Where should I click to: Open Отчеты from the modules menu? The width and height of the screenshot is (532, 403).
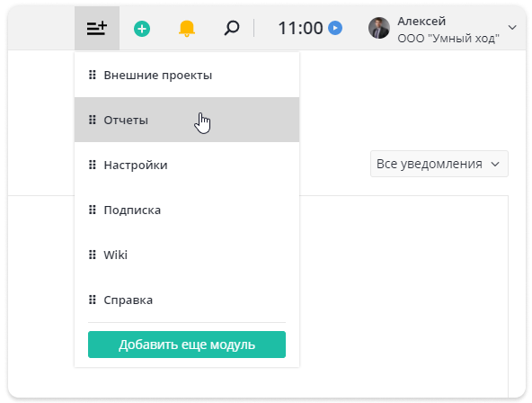point(187,120)
